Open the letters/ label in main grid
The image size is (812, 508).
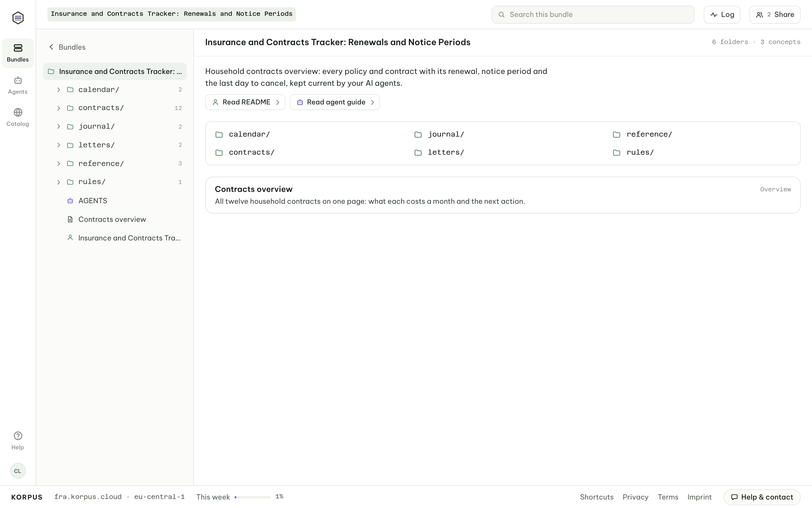(446, 152)
